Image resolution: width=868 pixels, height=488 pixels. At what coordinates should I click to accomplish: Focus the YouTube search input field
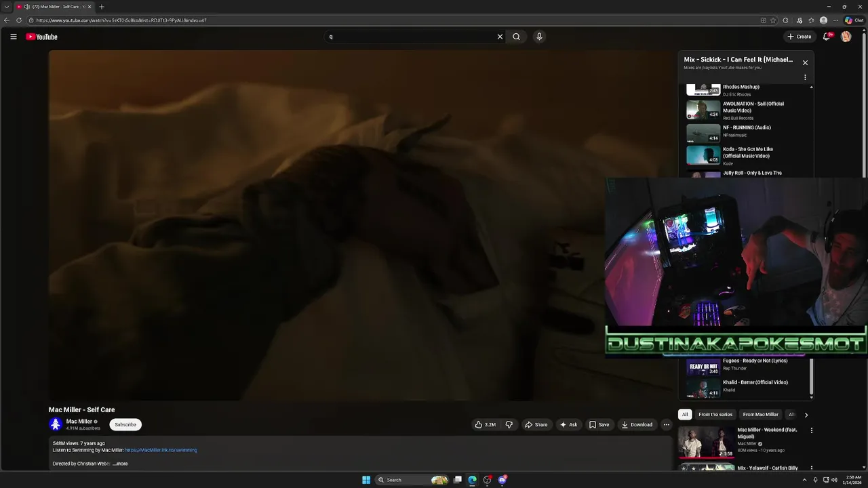click(x=410, y=37)
